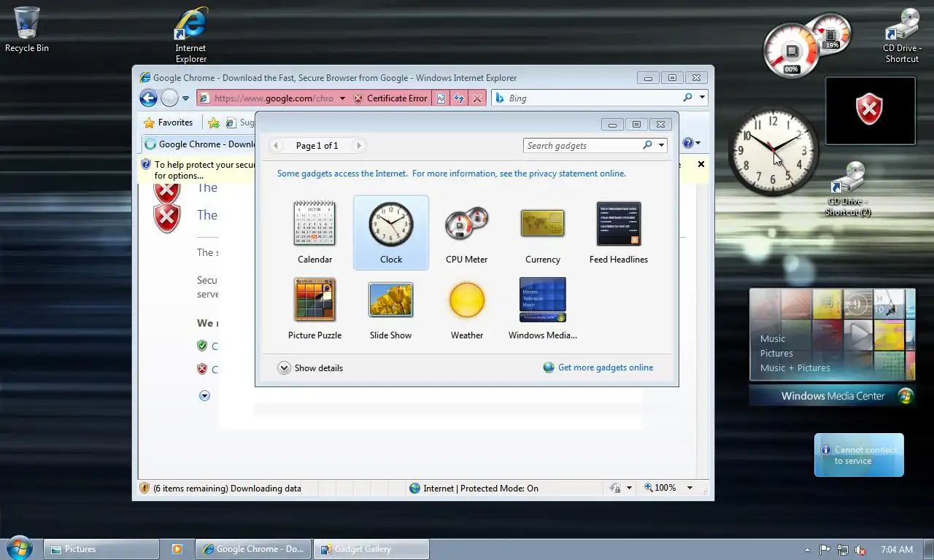The height and width of the screenshot is (560, 934).
Task: Switch to Gadget Gallery taskbar item
Action: (x=371, y=549)
